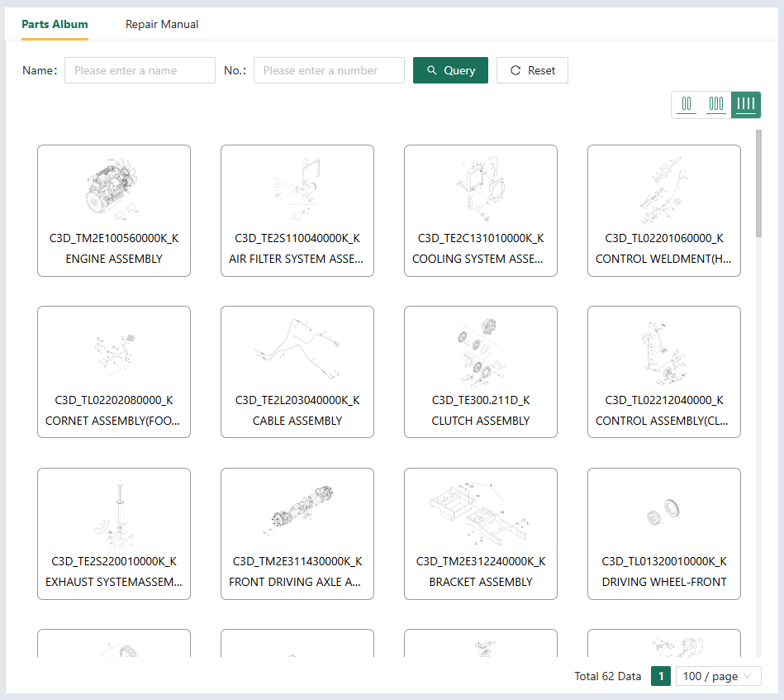Switch to two-column layout view
The image size is (784, 700).
click(687, 104)
